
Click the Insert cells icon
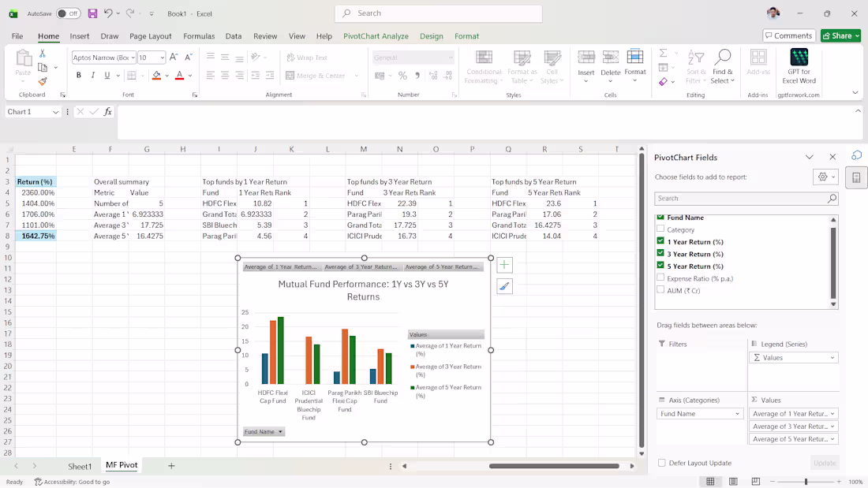click(586, 57)
